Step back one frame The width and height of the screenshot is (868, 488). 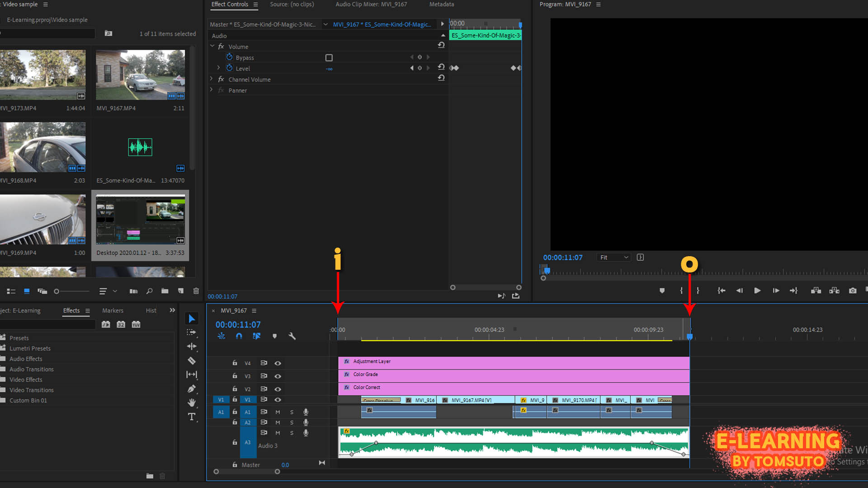pos(739,291)
